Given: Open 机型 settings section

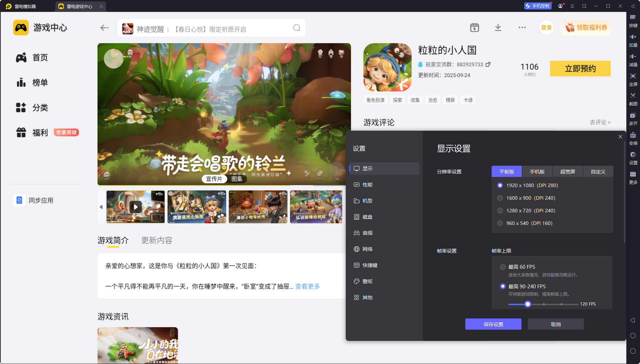Looking at the screenshot, I should pyautogui.click(x=384, y=201).
